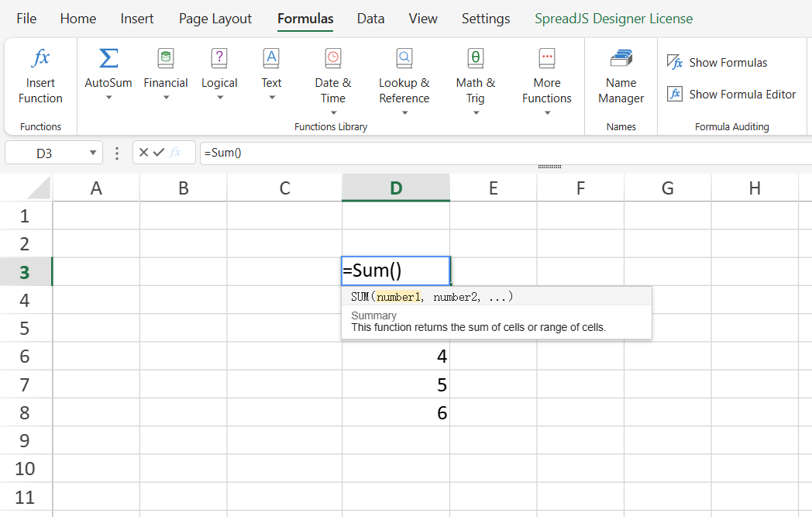Click the AutoSum sigma icon
The height and width of the screenshot is (517, 812).
coord(108,58)
